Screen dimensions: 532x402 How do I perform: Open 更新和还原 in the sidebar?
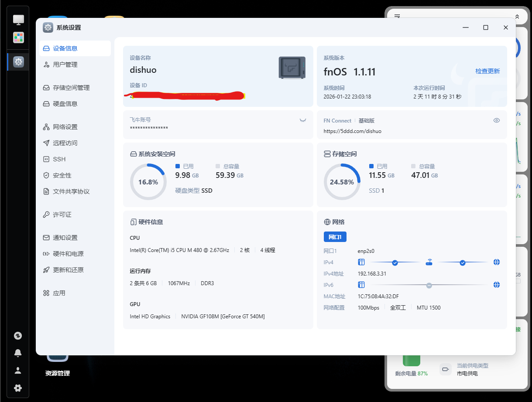pos(75,270)
